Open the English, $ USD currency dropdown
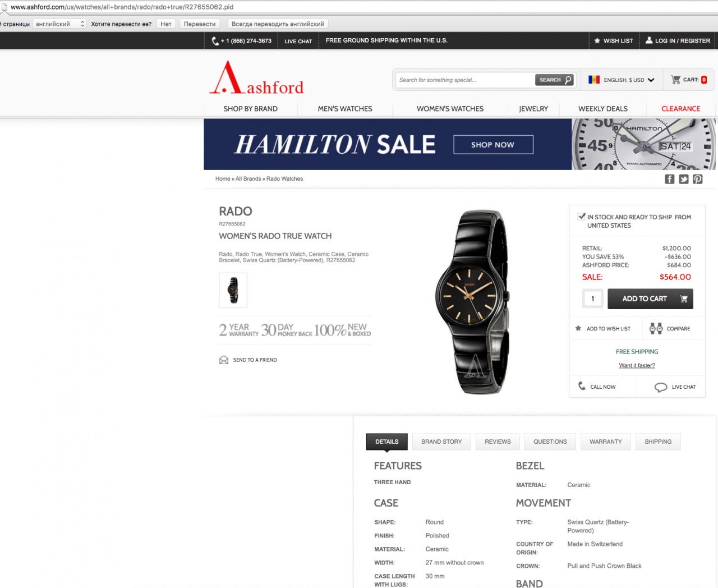 pos(622,80)
